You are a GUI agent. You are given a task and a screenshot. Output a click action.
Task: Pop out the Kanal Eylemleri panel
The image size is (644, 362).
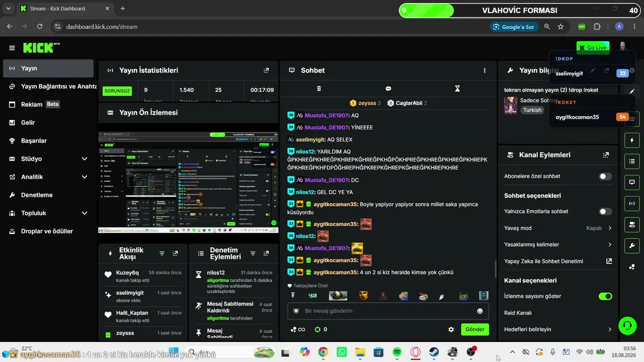pyautogui.click(x=606, y=155)
